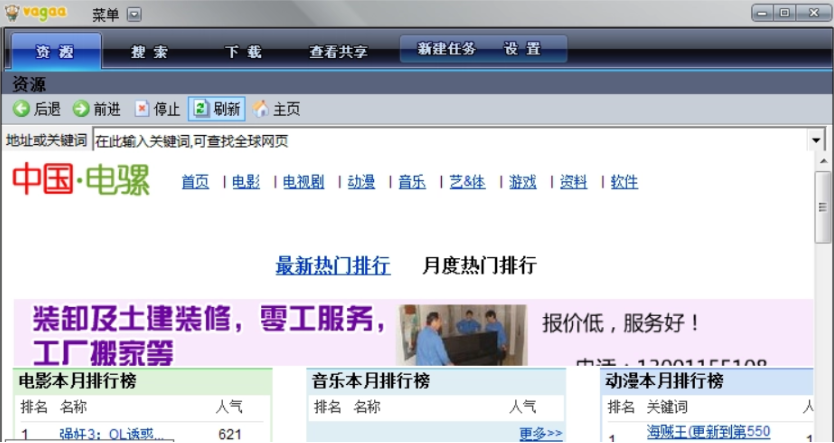834x443 pixels.
Task: Open the 电视剧 category link
Action: coord(303,182)
